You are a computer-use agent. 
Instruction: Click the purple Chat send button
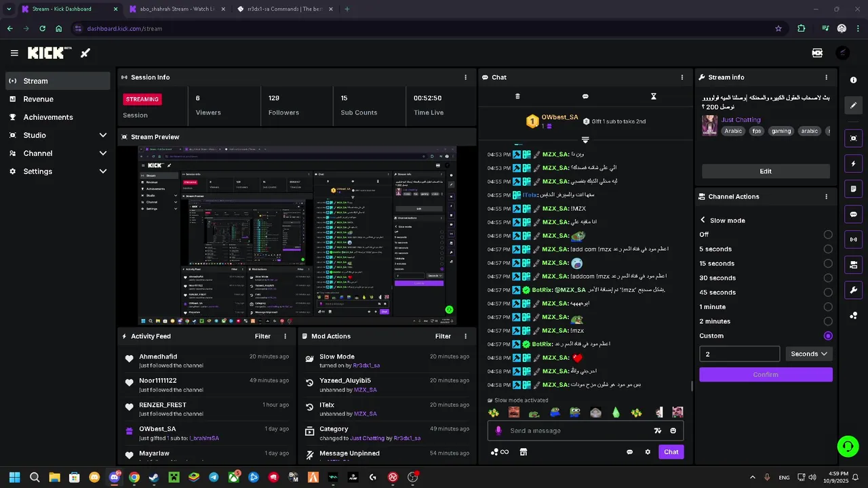point(671,452)
